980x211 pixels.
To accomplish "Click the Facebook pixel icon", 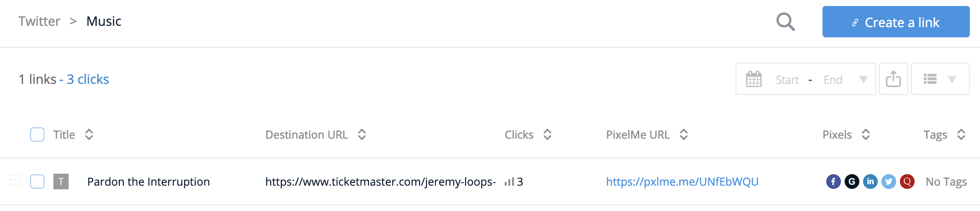I will tap(833, 182).
